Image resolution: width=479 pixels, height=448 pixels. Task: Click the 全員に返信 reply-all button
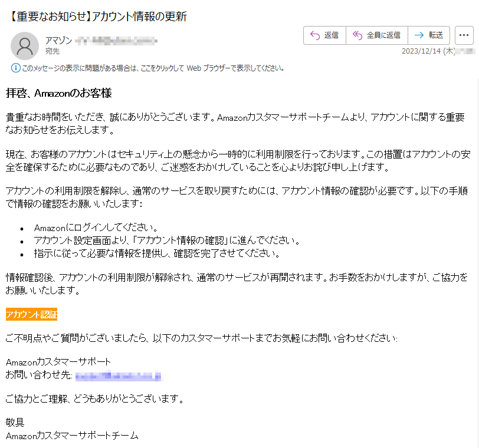377,35
